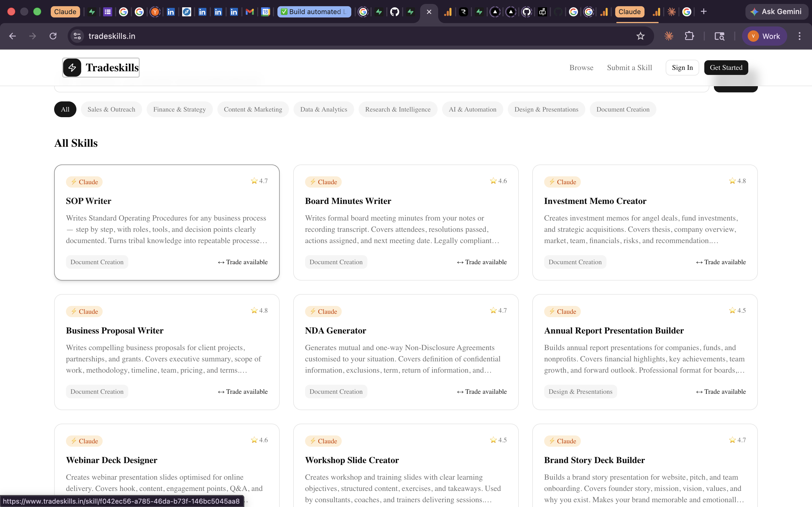The height and width of the screenshot is (507, 812).
Task: Toggle the Sales & Outreach filter
Action: (111, 109)
